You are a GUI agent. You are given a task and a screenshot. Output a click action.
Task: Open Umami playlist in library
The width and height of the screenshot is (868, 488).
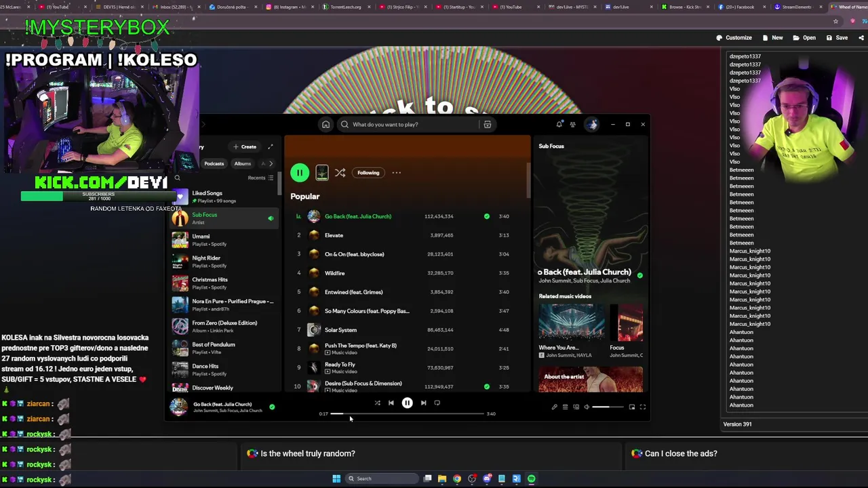click(x=224, y=239)
